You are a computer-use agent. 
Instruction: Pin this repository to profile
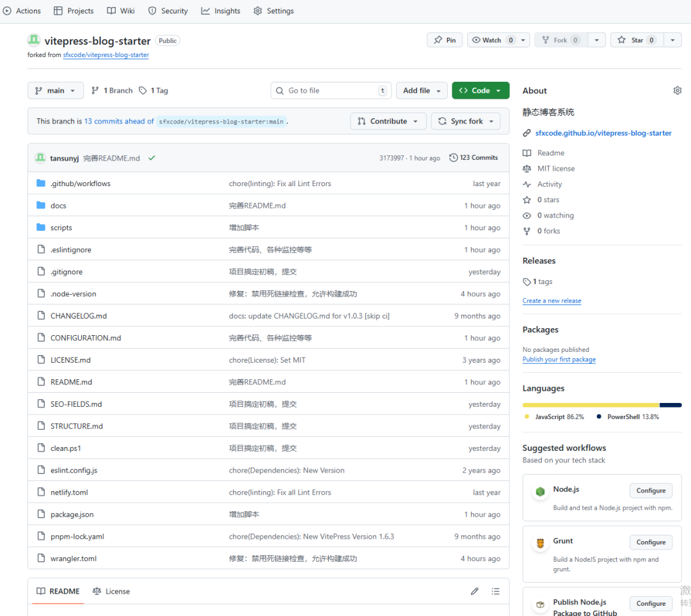[x=445, y=40]
